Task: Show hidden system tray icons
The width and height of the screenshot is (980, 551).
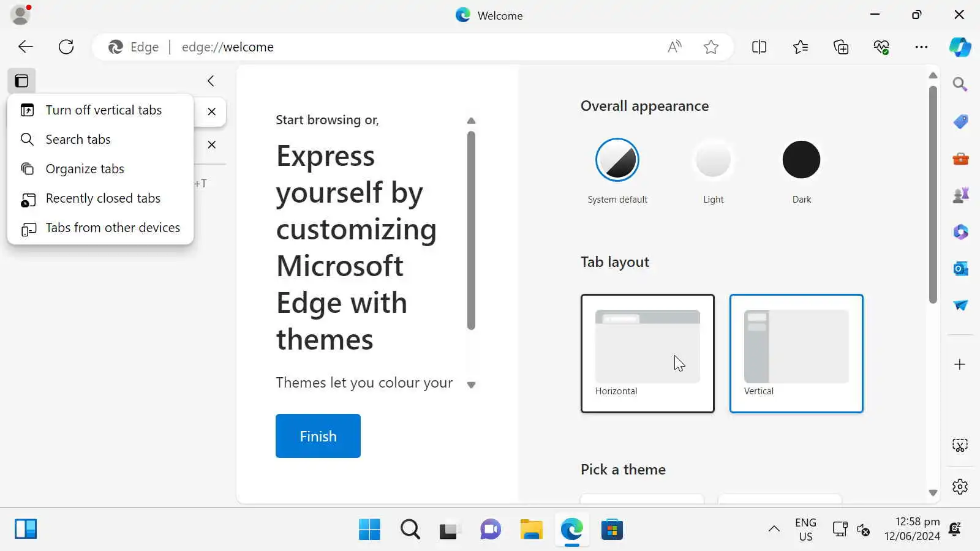Action: 774,530
